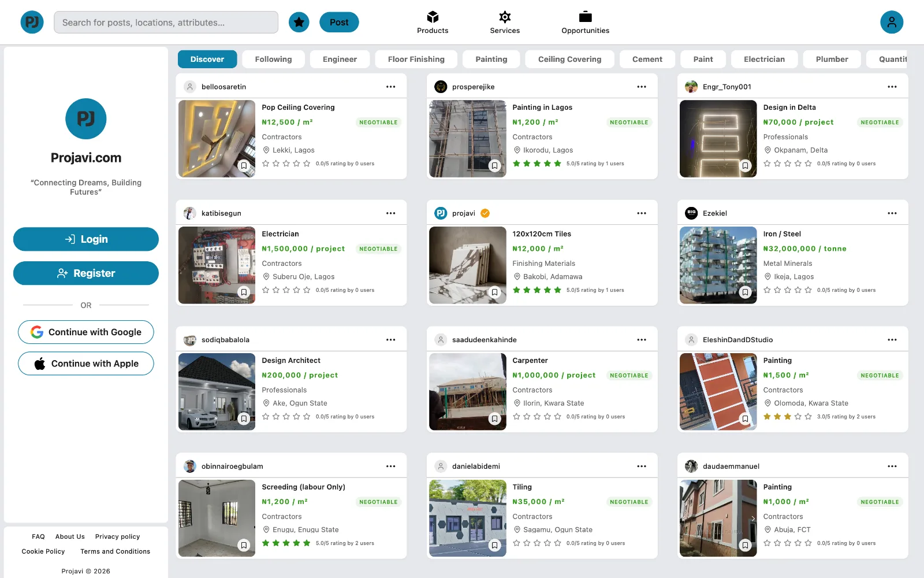
Task: Open favorites via the star icon
Action: click(299, 22)
